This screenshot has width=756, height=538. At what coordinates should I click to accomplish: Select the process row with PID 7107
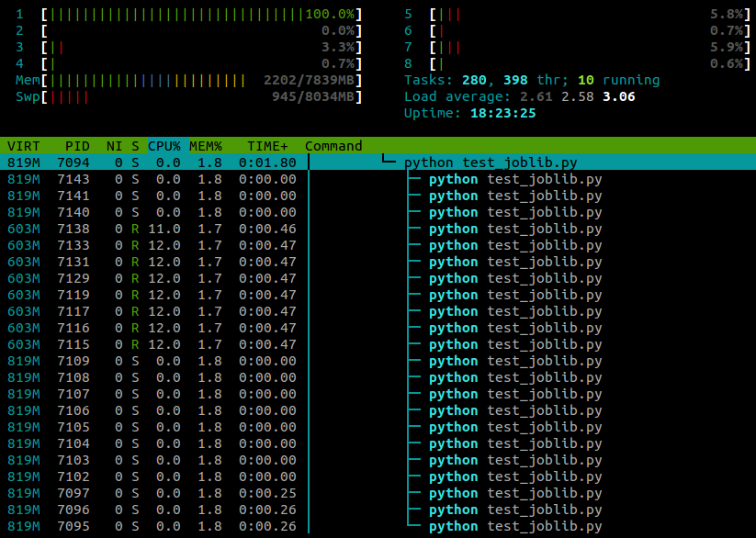[x=378, y=394]
